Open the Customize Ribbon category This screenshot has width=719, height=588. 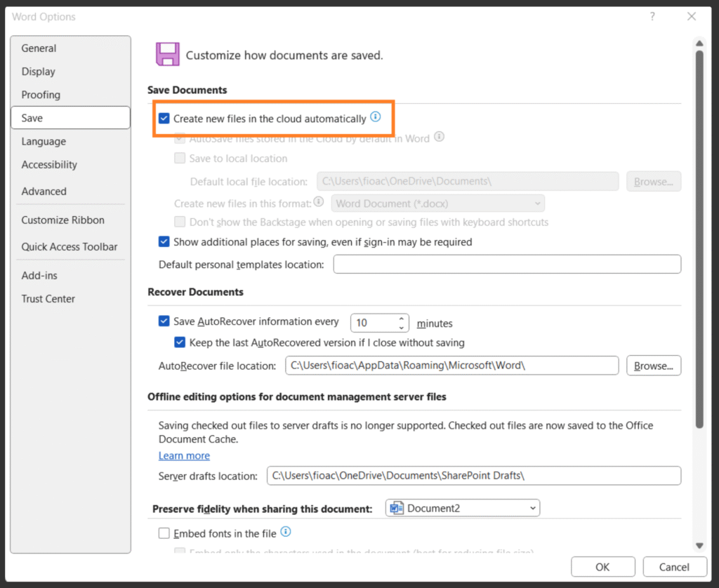62,220
